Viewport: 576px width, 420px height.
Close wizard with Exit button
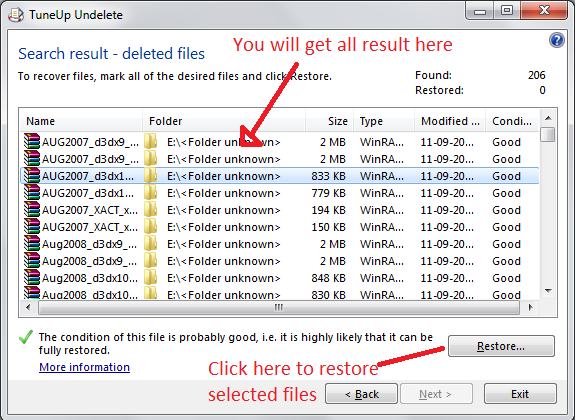(520, 394)
